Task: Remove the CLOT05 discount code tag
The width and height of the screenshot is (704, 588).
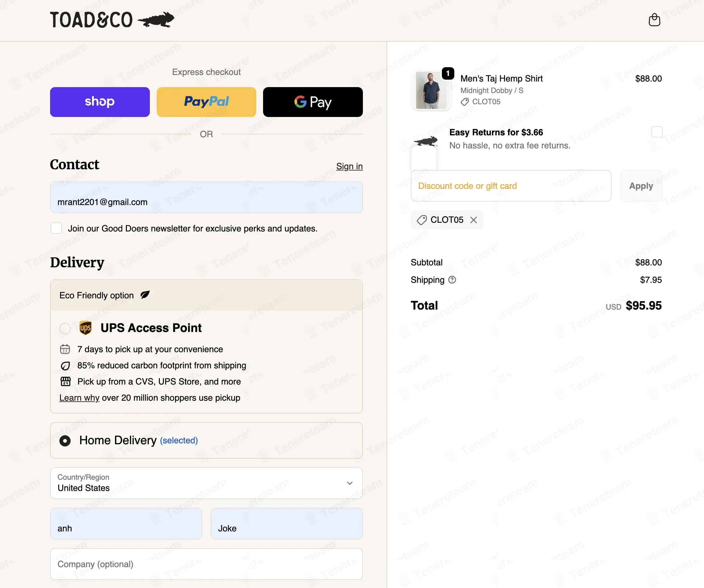Action: pos(473,220)
